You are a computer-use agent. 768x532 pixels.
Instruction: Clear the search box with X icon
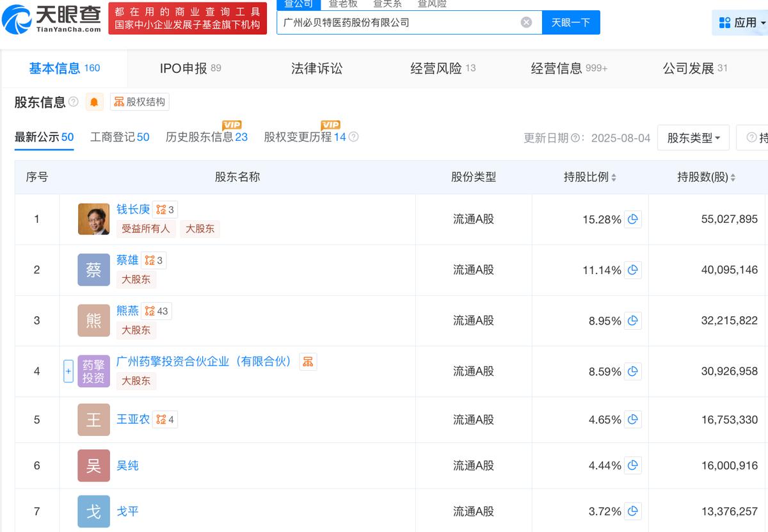click(526, 22)
